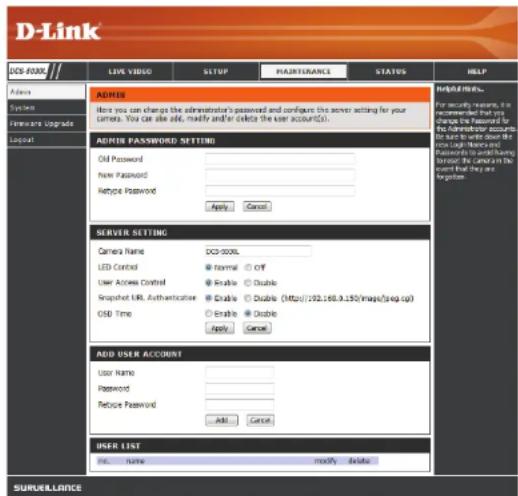Apply the admin password change
The image size is (518, 496).
tap(220, 207)
